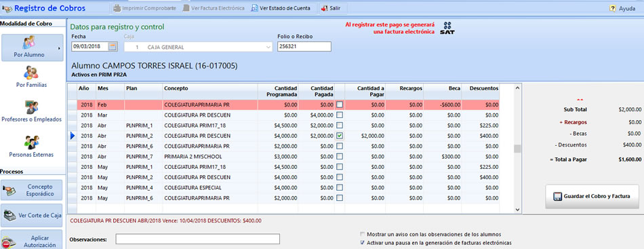Click Ver Factura Electrónica toolbar button
Screen dimensions: 644x249
point(213,8)
